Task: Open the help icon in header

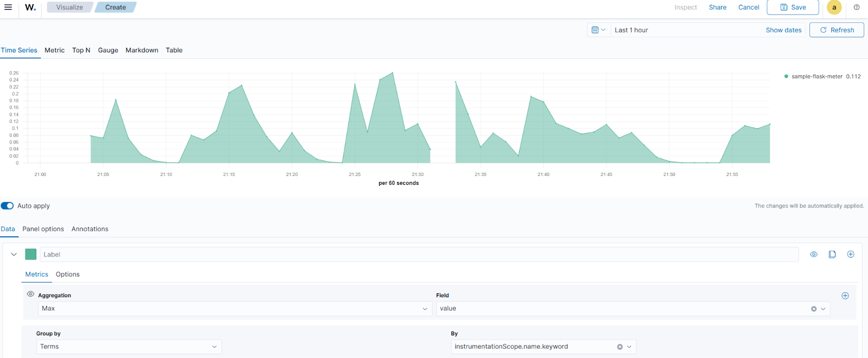Action: [857, 7]
